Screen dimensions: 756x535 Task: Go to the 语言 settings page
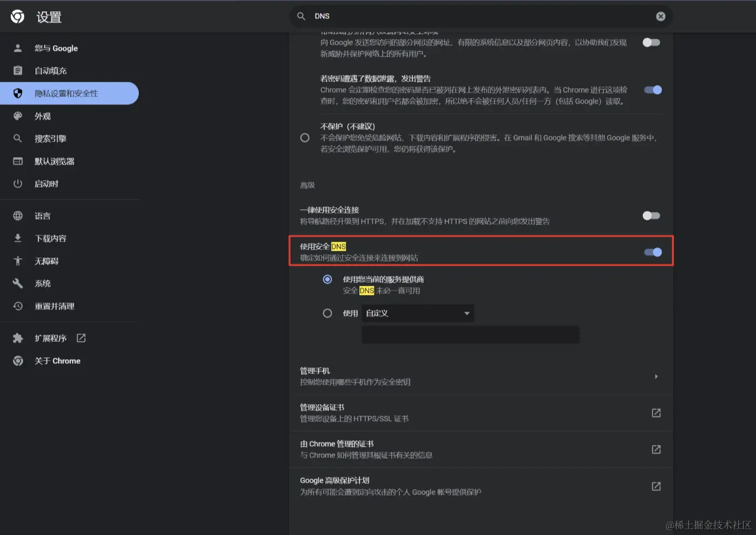tap(69, 216)
